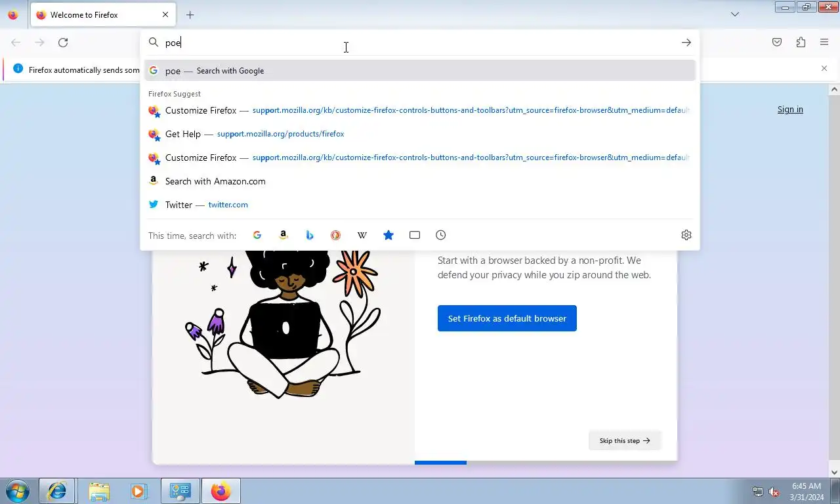Open a new tab with plus button
The image size is (840, 504).
click(190, 14)
